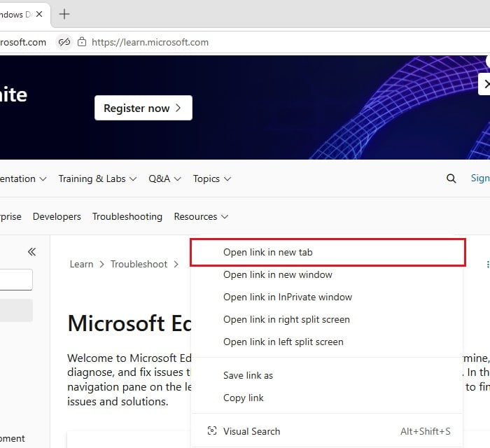Choose Save link as
Viewport: 490px width, 448px height.
point(327,375)
